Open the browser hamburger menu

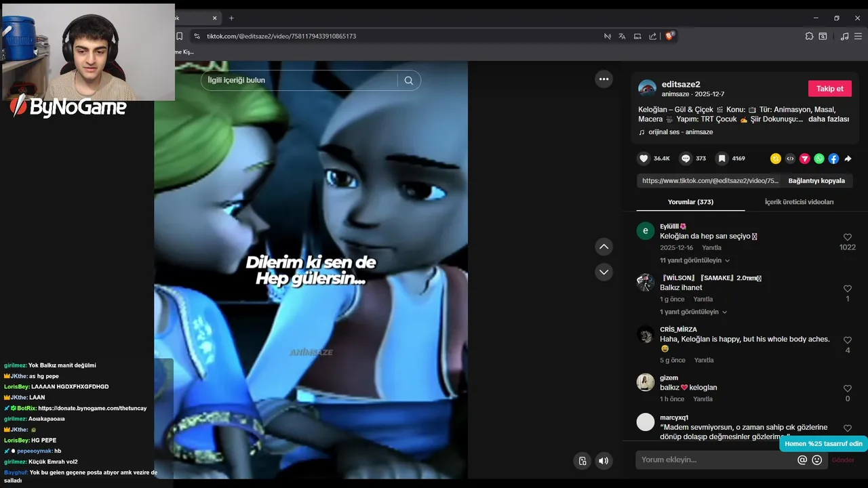[859, 36]
